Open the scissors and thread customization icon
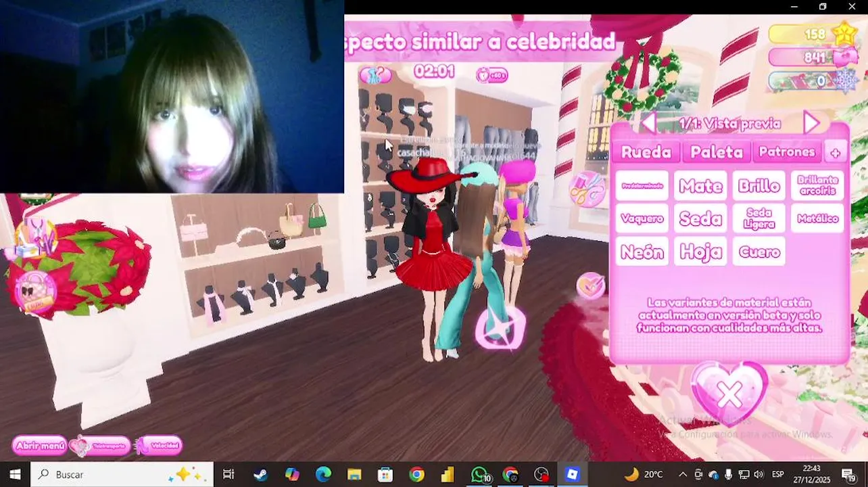Viewport: 868px width, 487px height. (x=587, y=189)
